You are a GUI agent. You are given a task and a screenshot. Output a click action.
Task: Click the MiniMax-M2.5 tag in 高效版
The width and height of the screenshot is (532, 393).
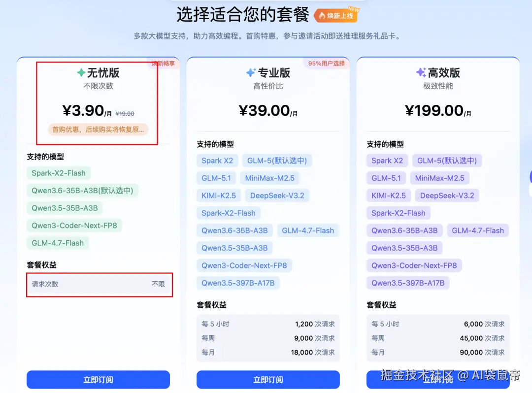tap(440, 178)
